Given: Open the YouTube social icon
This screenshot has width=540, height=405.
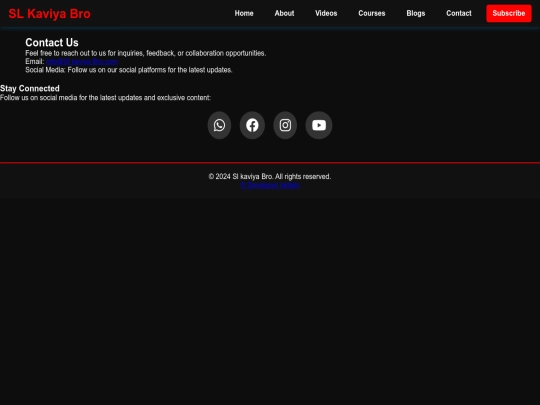Looking at the screenshot, I should (x=319, y=125).
